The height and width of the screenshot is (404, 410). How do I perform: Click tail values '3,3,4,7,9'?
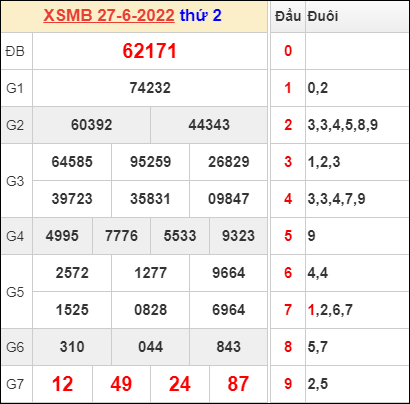tap(337, 199)
